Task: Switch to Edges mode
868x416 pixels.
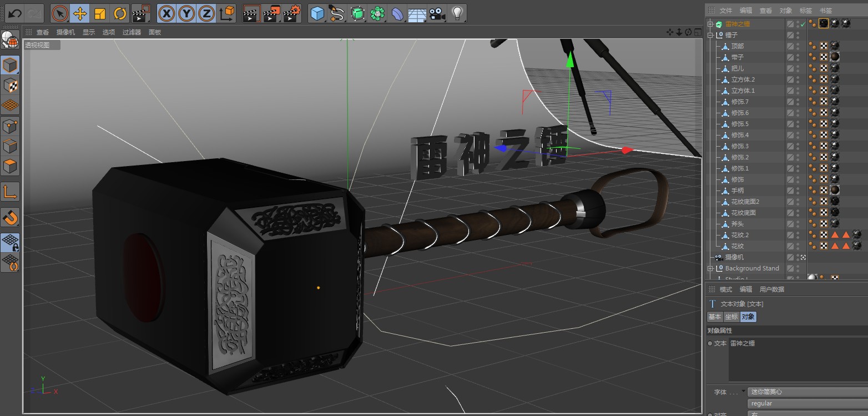Action: [10, 146]
